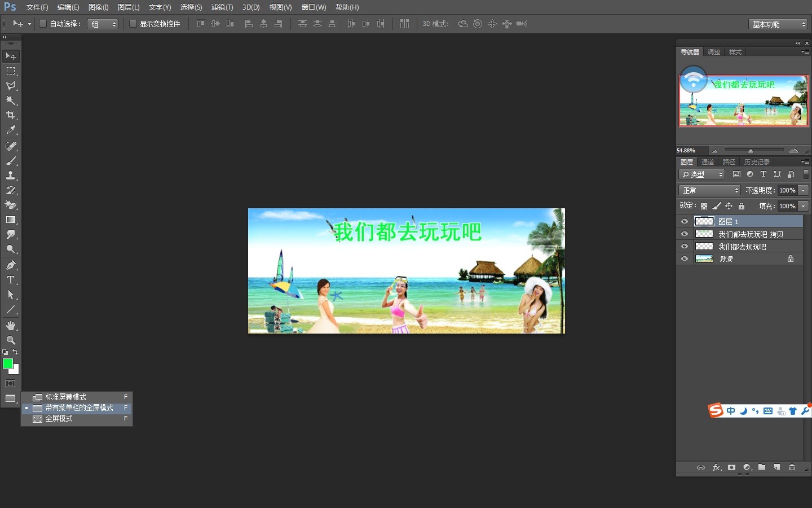Select the Horizontal Type tool
Screen dimensions: 812x508
(x=10, y=280)
